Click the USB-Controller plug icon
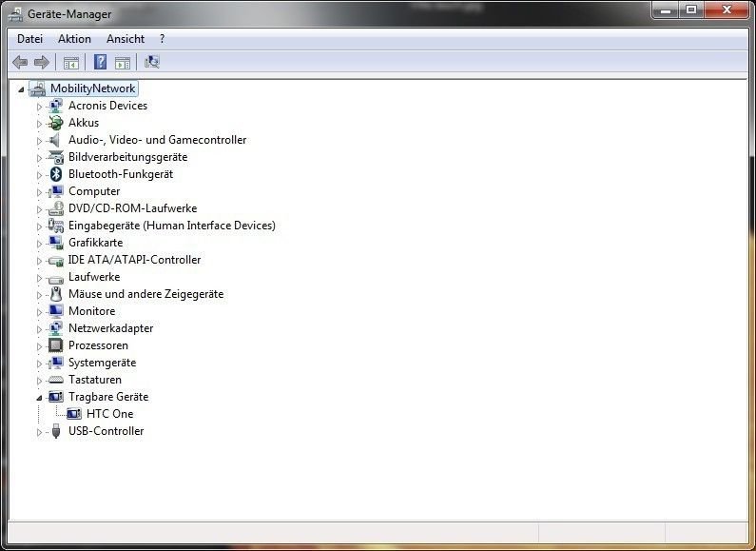The width and height of the screenshot is (756, 551). pos(56,431)
